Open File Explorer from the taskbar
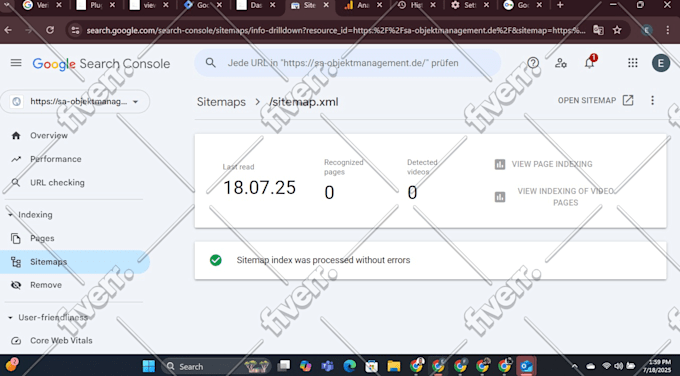Viewport: 680px width, 376px height. click(x=394, y=366)
